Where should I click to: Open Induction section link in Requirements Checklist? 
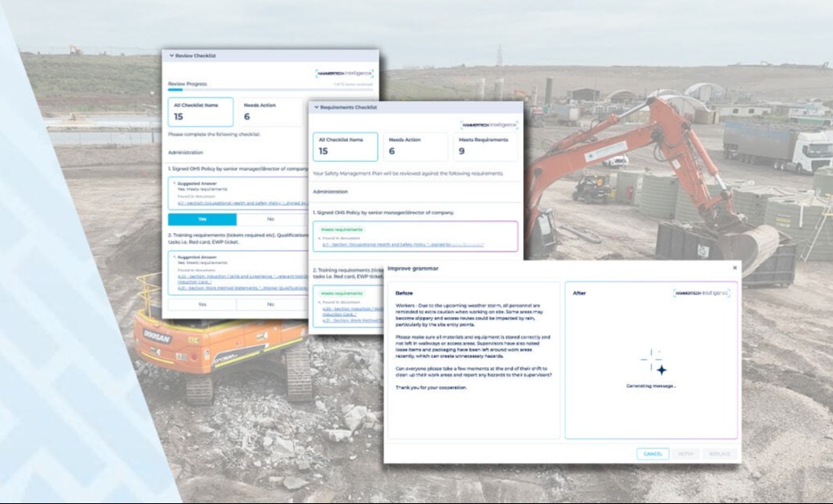point(353,311)
